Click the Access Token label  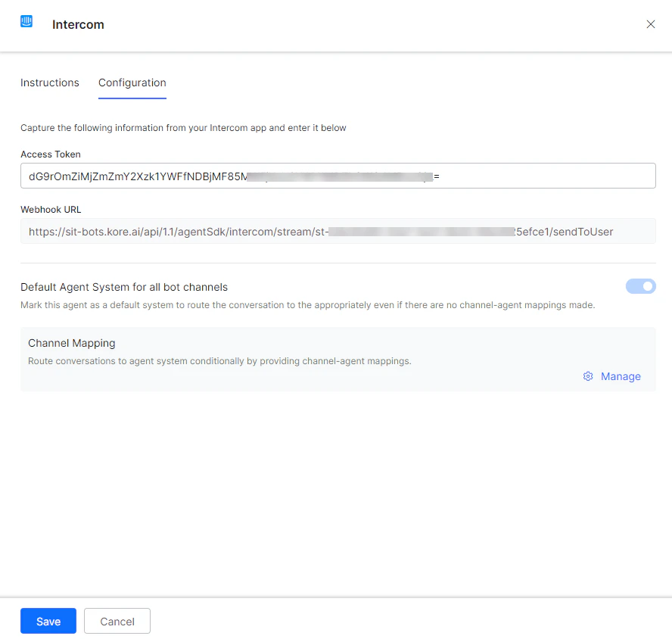(50, 154)
